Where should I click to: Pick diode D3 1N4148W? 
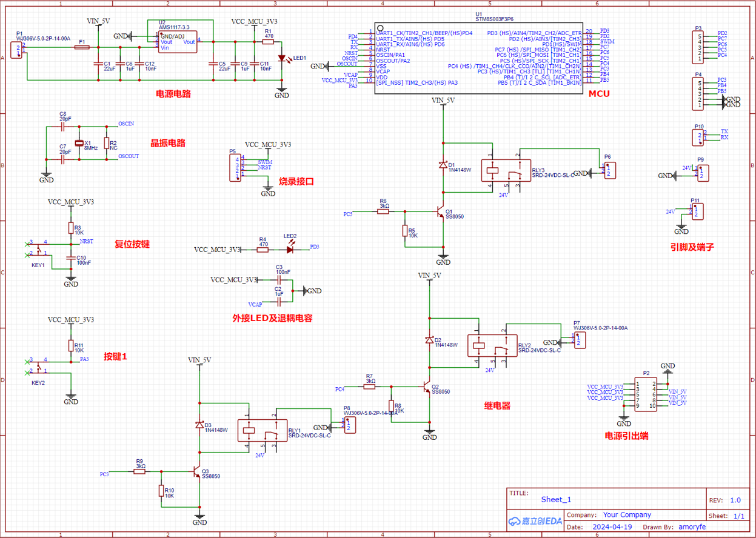[199, 426]
